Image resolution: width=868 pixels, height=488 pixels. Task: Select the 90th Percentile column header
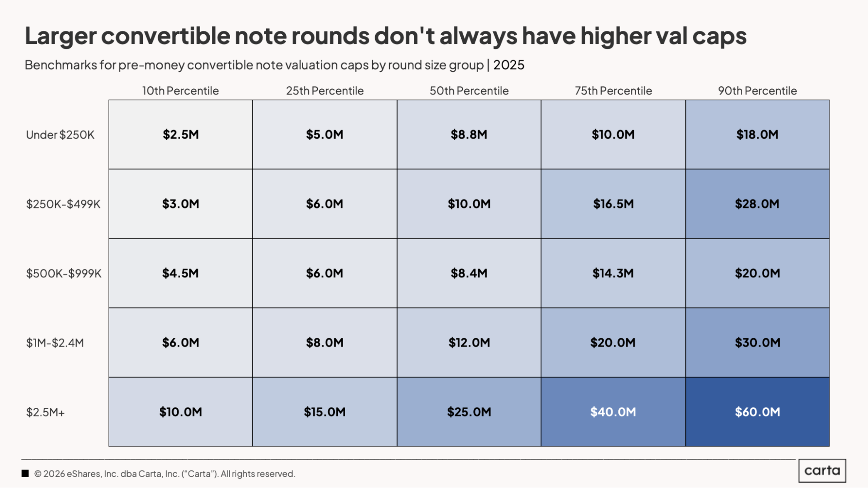[757, 91]
